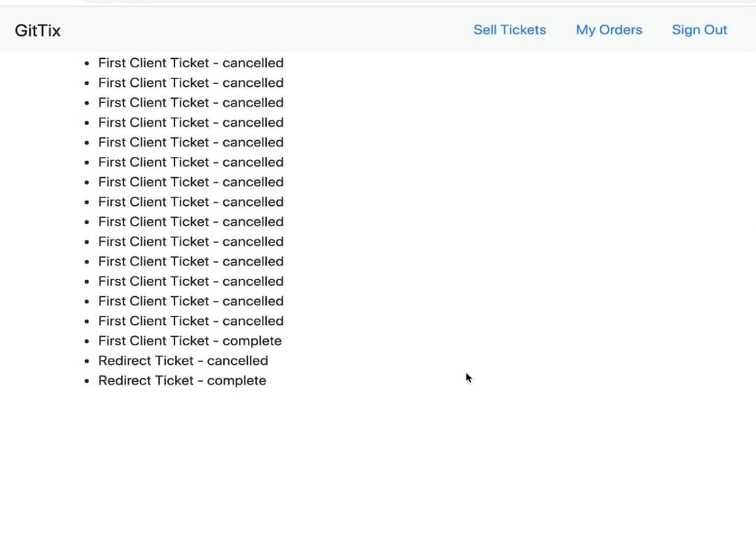Select the First Client Ticket marked complete

point(190,340)
